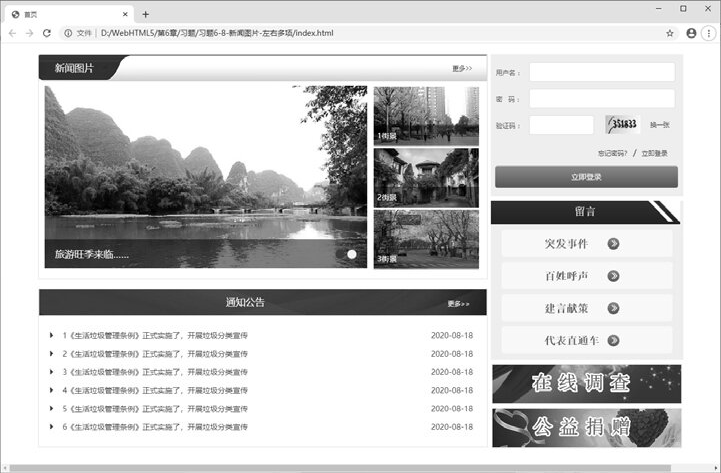Open notice 4《生活垃圾管理条例》
721x473 pixels.
point(155,390)
